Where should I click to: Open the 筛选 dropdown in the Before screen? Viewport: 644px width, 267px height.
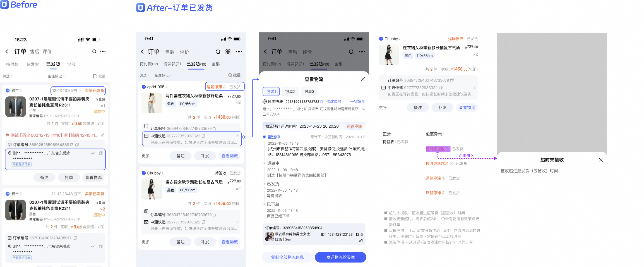[8, 76]
